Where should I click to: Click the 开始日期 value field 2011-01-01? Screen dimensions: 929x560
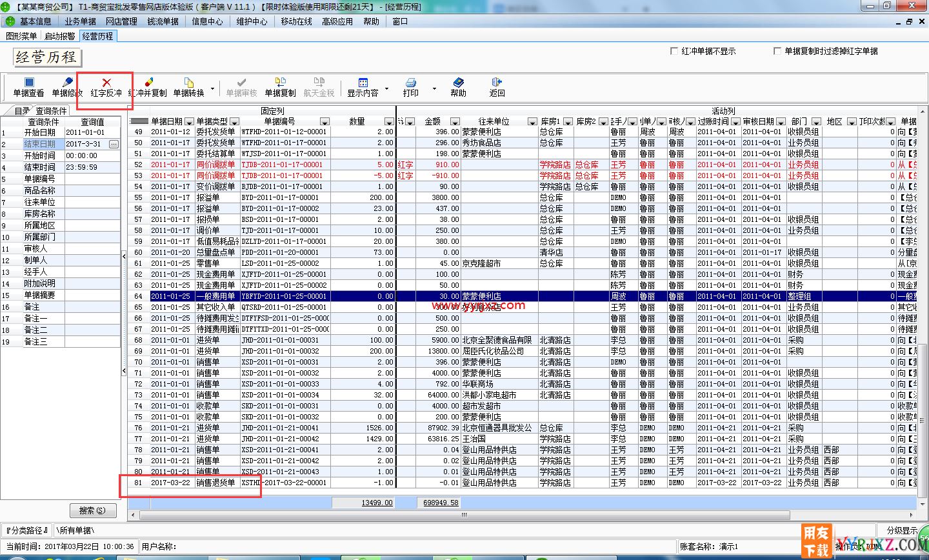pos(92,132)
